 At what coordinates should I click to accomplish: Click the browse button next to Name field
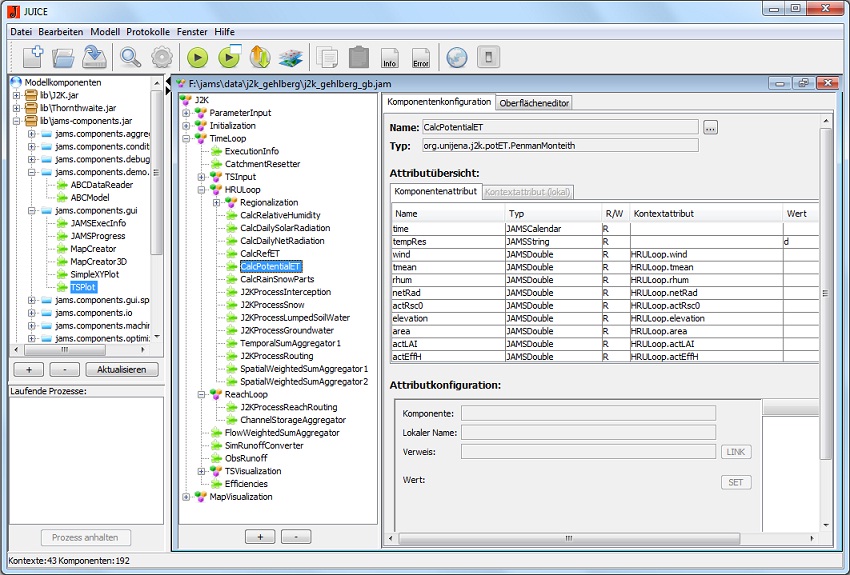[710, 127]
